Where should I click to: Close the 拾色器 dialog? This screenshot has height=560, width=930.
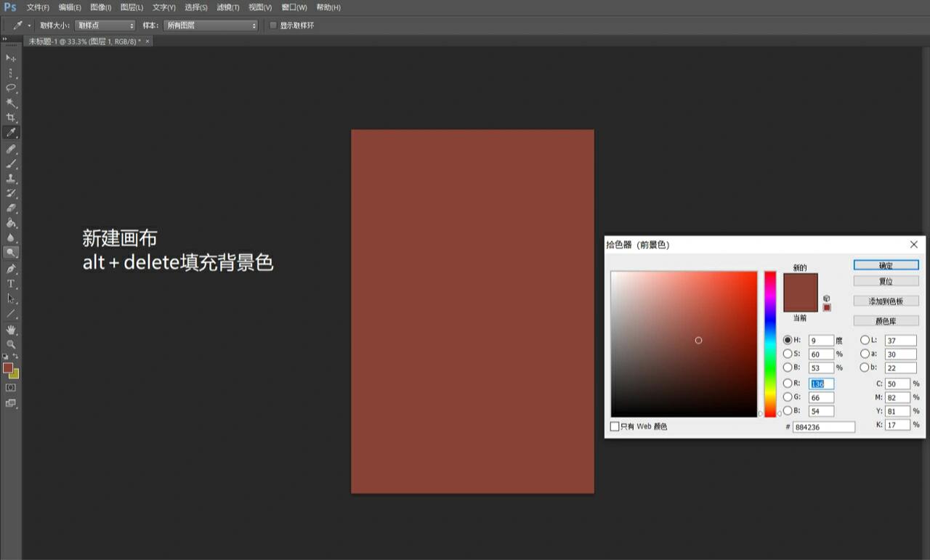[914, 245]
